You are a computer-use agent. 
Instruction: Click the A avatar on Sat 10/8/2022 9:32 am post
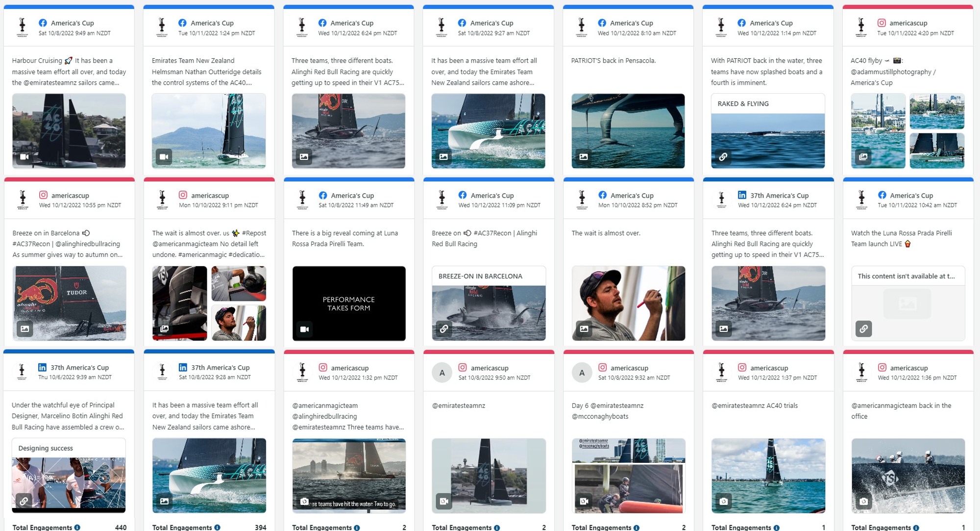tap(582, 373)
